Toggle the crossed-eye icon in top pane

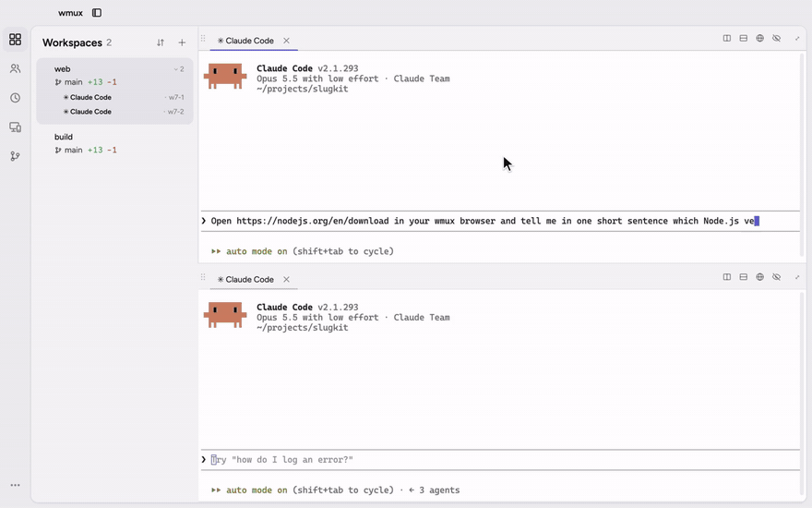pos(776,39)
